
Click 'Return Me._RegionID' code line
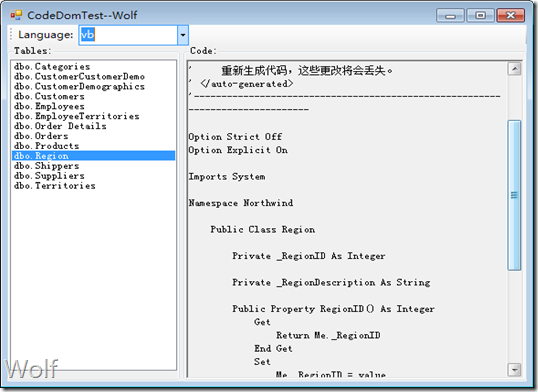coord(328,335)
